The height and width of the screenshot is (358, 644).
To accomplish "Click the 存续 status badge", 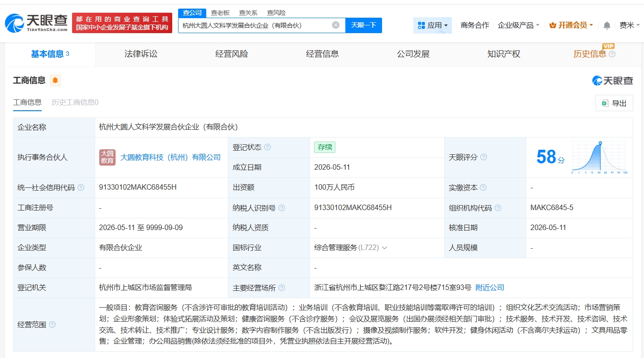I will 324,147.
